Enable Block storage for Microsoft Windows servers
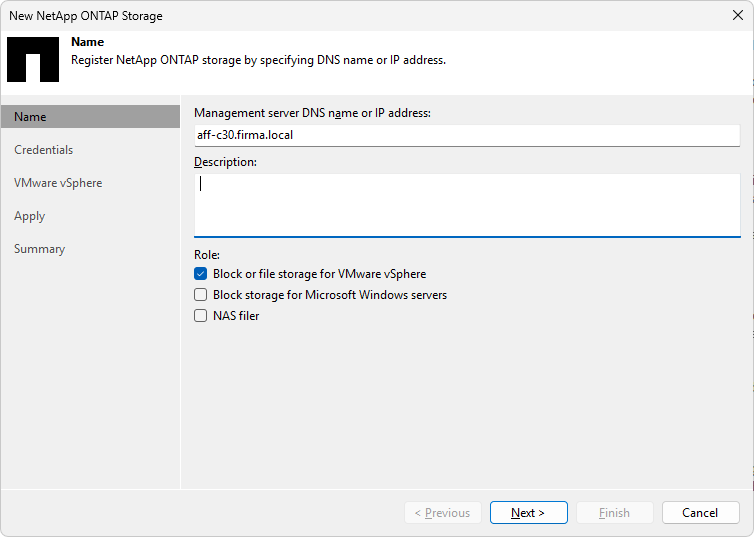 (201, 295)
